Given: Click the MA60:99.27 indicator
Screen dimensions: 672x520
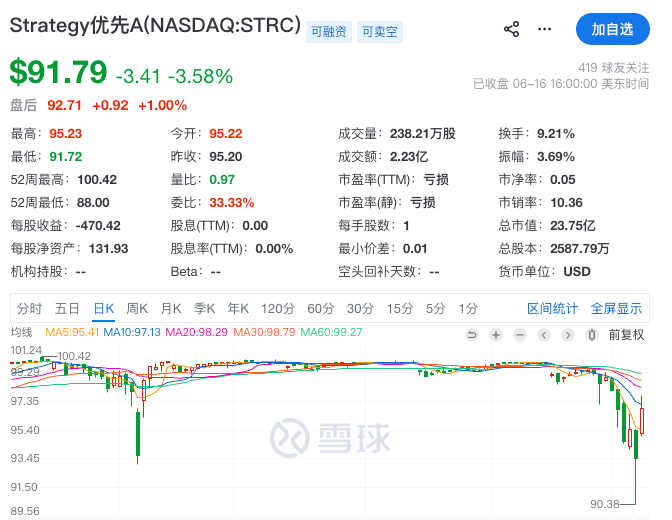Looking at the screenshot, I should (x=331, y=332).
